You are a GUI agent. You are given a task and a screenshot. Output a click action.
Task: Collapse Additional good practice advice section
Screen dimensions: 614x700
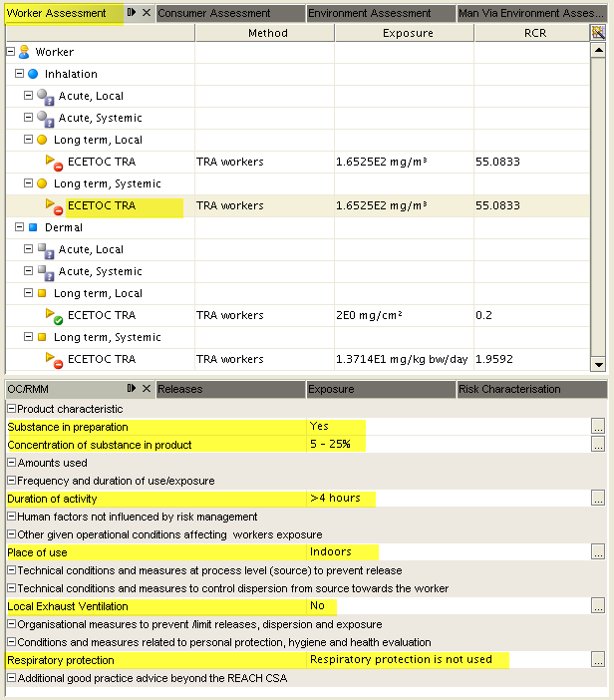pyautogui.click(x=12, y=678)
